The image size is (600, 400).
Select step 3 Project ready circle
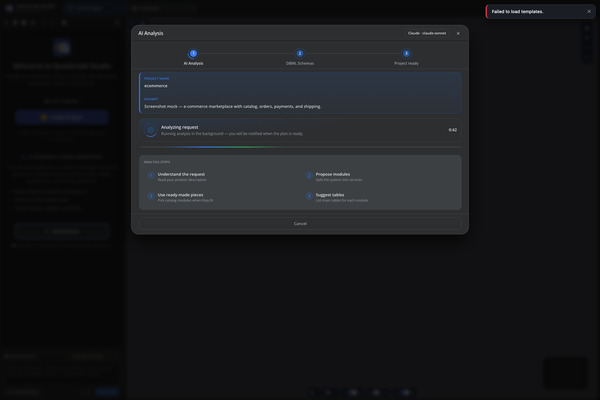(406, 54)
